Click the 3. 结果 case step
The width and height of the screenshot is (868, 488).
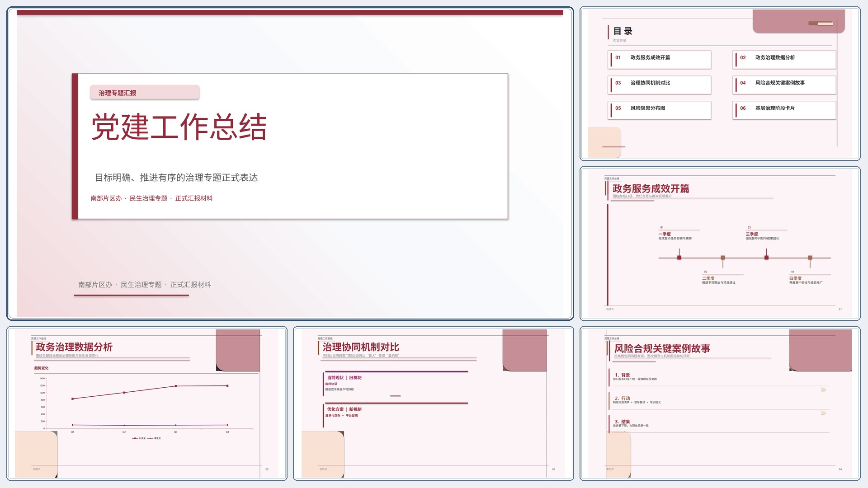pyautogui.click(x=623, y=422)
